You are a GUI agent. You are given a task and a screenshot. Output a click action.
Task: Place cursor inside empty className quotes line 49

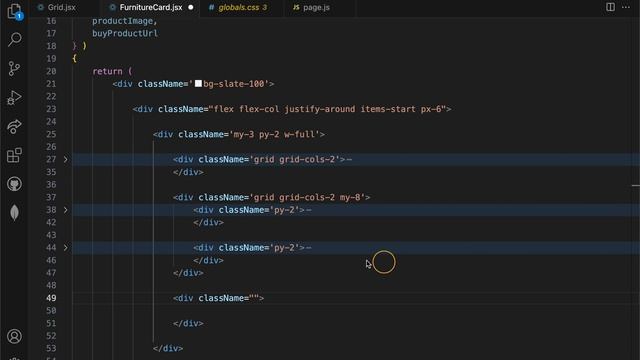coord(254,298)
